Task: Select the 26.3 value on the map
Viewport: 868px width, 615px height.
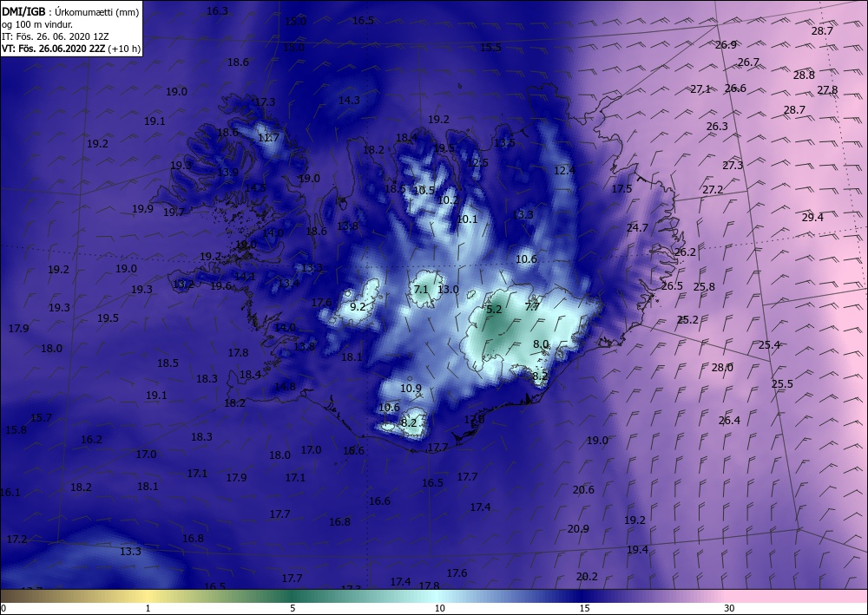Action: click(x=717, y=126)
